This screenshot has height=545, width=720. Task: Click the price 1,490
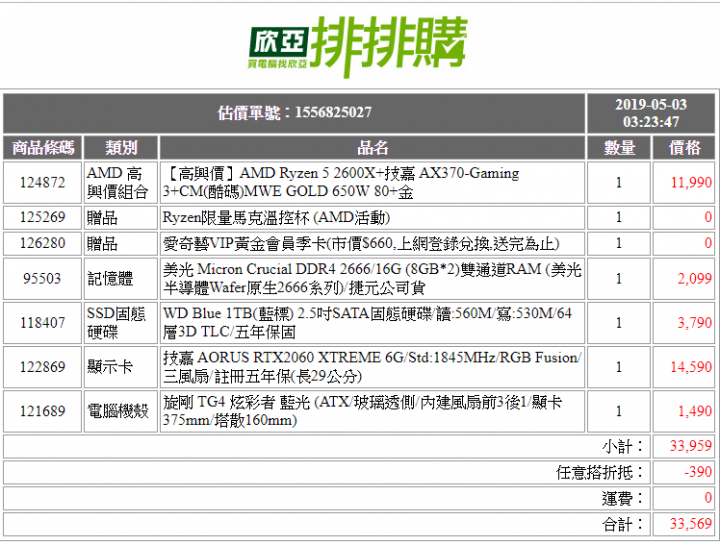(x=694, y=411)
